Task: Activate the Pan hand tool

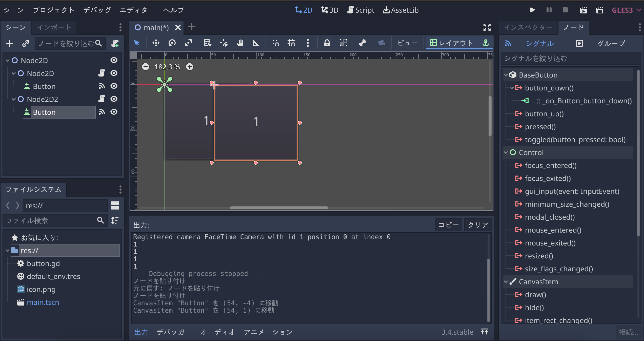Action: [x=240, y=43]
